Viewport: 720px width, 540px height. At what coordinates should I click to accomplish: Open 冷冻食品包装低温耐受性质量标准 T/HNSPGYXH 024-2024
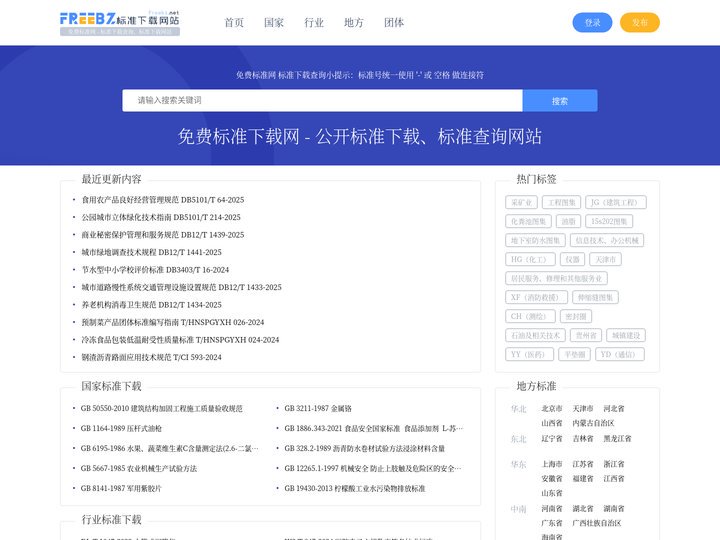180,340
